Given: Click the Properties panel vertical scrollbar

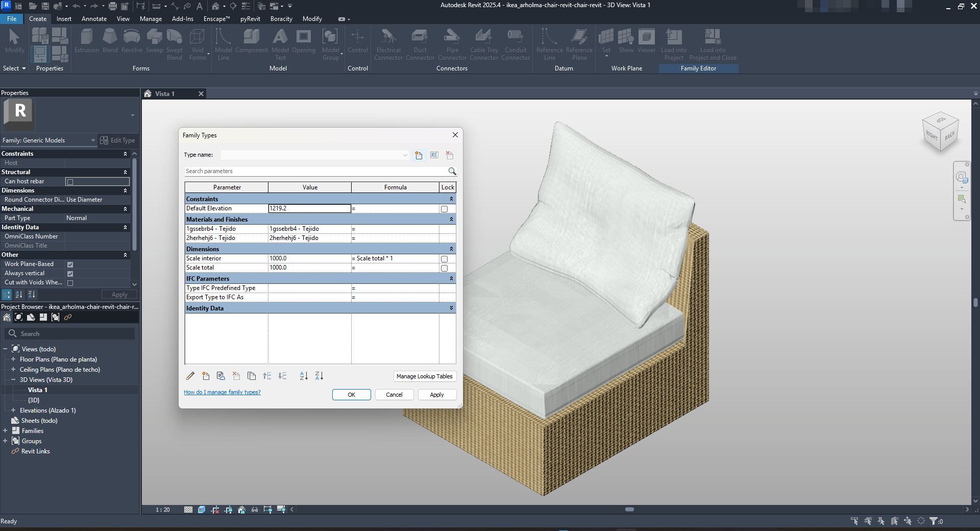Looking at the screenshot, I should point(134,204).
